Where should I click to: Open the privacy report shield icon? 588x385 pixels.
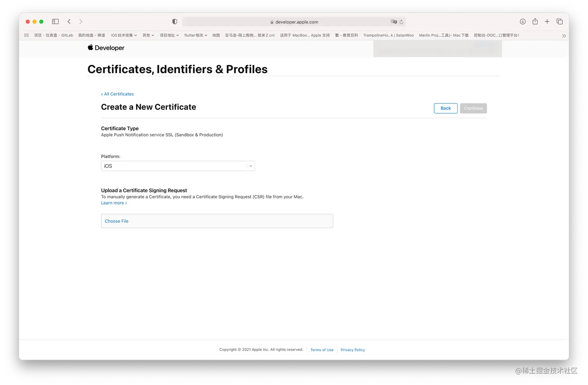pyautogui.click(x=175, y=22)
